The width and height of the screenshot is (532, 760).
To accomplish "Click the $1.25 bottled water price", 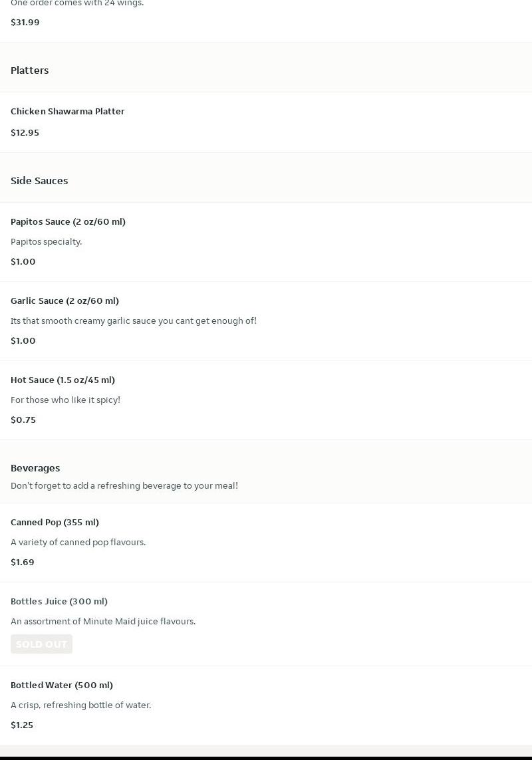I will tap(22, 725).
